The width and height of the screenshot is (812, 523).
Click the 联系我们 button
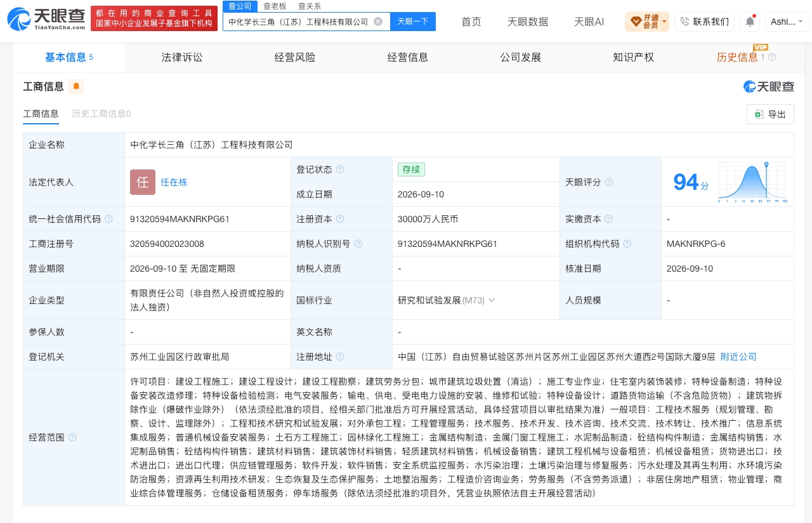click(704, 22)
